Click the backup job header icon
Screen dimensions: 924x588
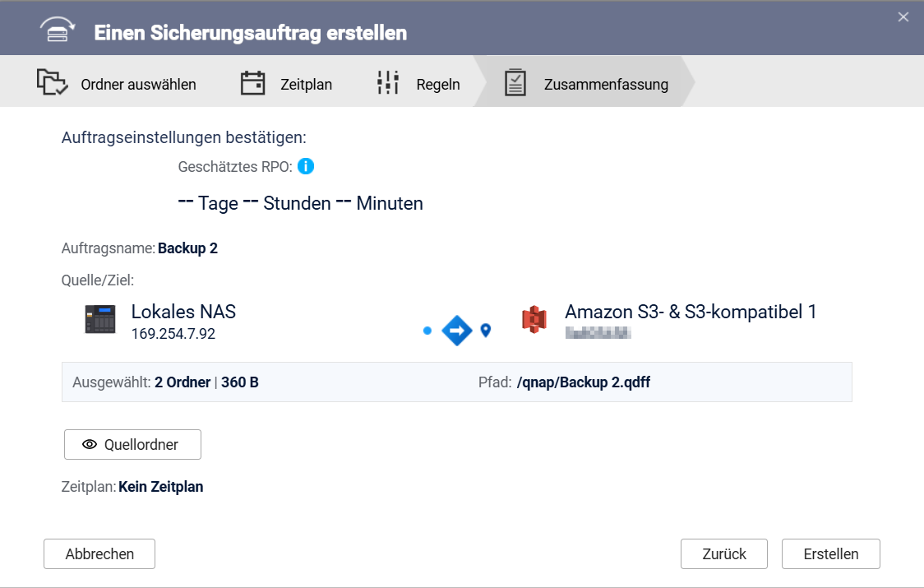[58, 30]
